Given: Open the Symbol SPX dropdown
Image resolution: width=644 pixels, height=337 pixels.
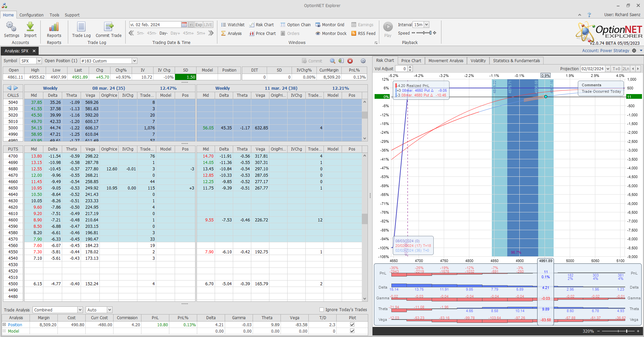Looking at the screenshot, I should [39, 61].
